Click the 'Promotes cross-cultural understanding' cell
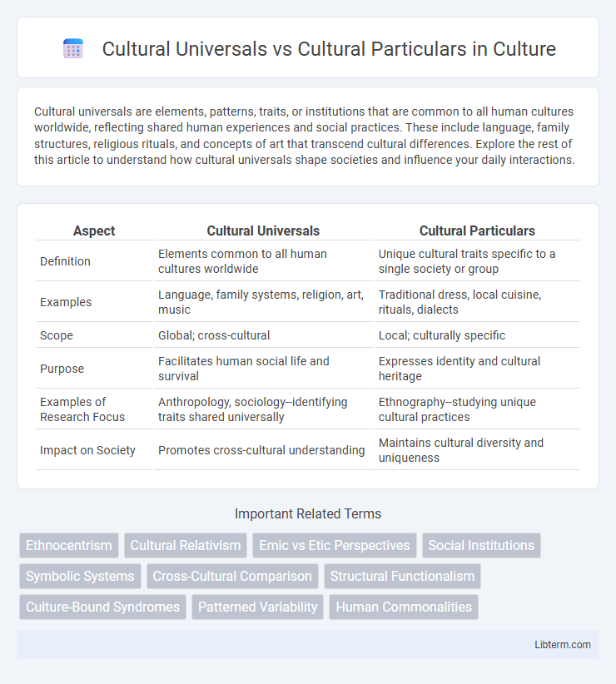This screenshot has width=616, height=684. pos(263,449)
